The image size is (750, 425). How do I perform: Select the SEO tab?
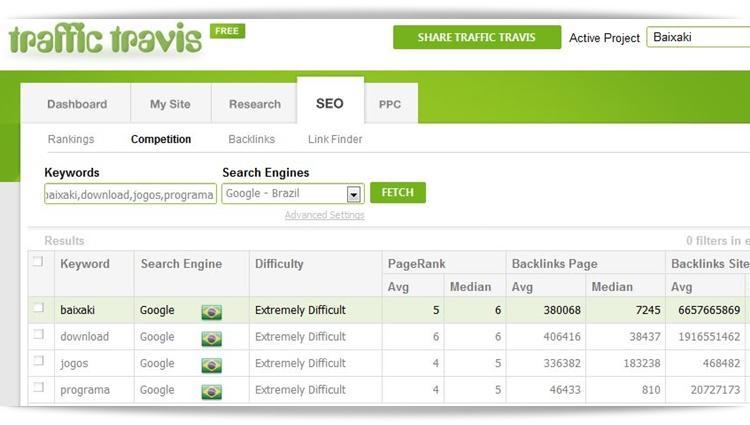click(x=330, y=103)
